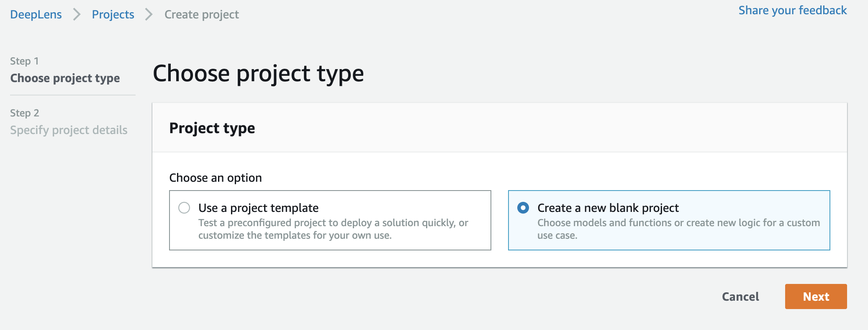The image size is (868, 330).
Task: Click the Create a new blank project title
Action: click(x=608, y=208)
